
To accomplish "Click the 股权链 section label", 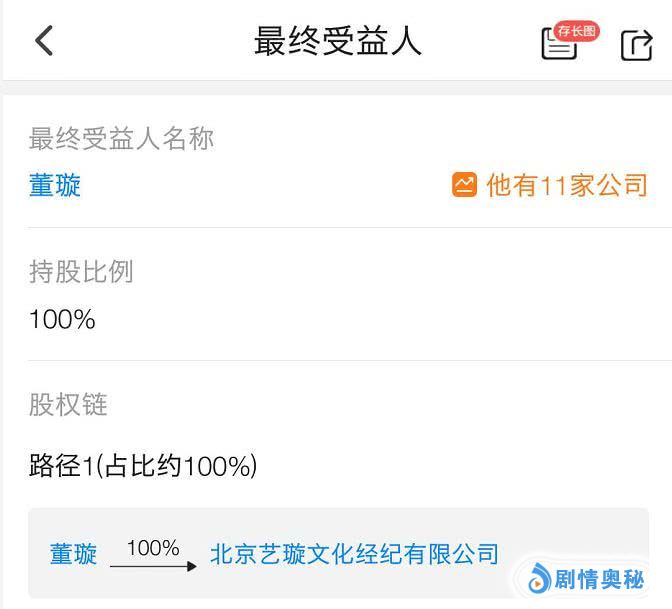I will 68,404.
